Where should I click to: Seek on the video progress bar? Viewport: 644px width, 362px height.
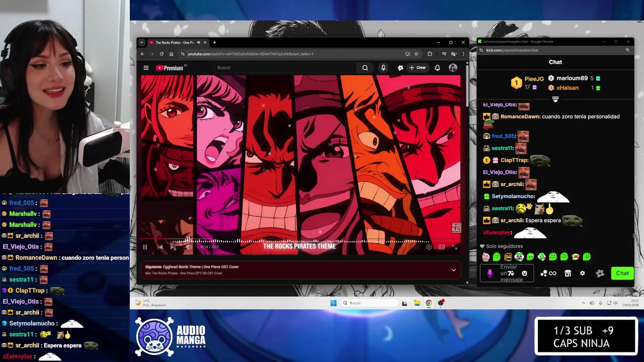click(300, 239)
